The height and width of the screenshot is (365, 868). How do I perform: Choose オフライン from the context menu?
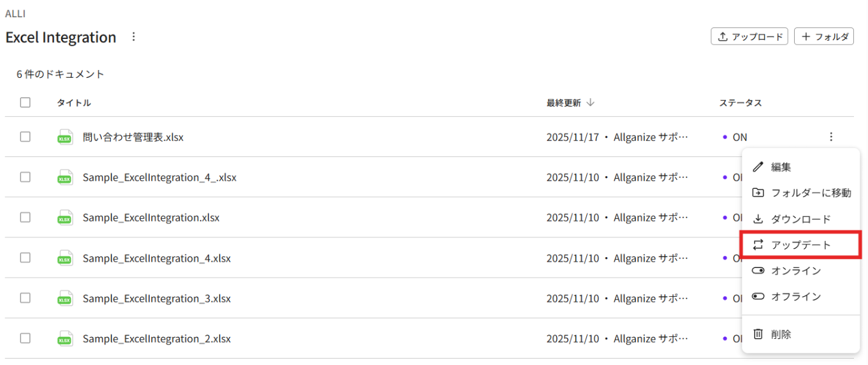(796, 297)
